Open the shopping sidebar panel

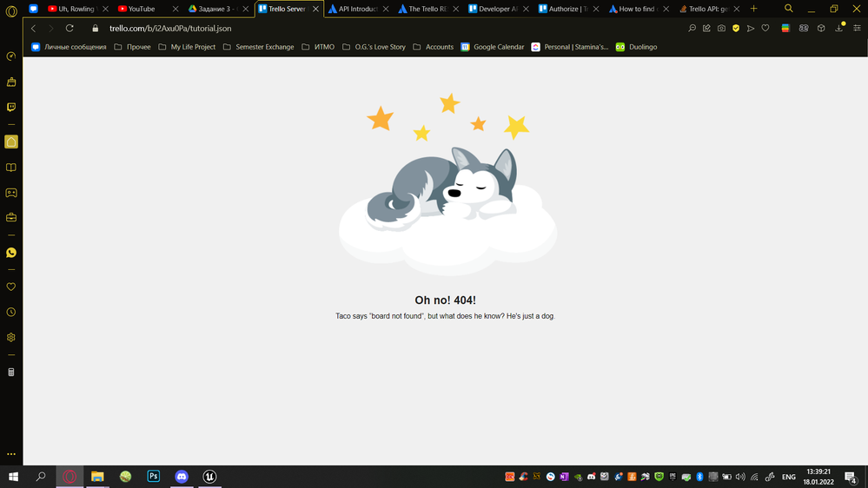[x=11, y=82]
